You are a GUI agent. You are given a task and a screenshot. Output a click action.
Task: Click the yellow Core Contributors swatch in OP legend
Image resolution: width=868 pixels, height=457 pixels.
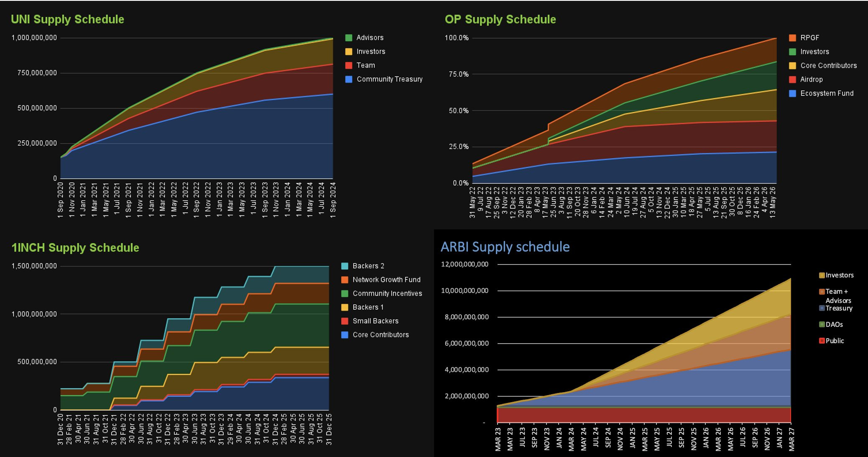[792, 65]
